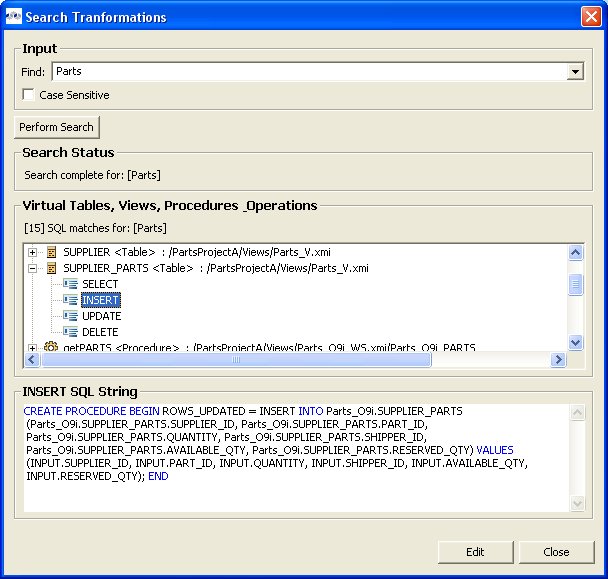Enable the Case Sensitive checkbox
The image size is (608, 579).
coord(28,95)
